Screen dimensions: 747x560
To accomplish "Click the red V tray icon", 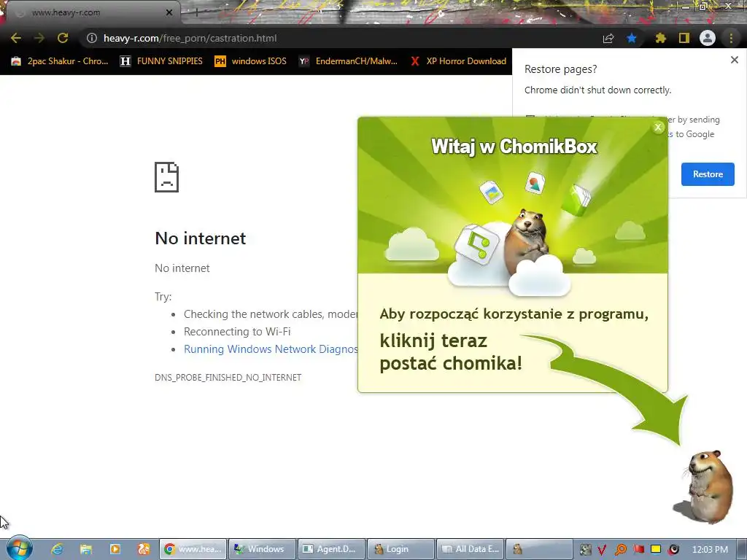I will (x=602, y=550).
